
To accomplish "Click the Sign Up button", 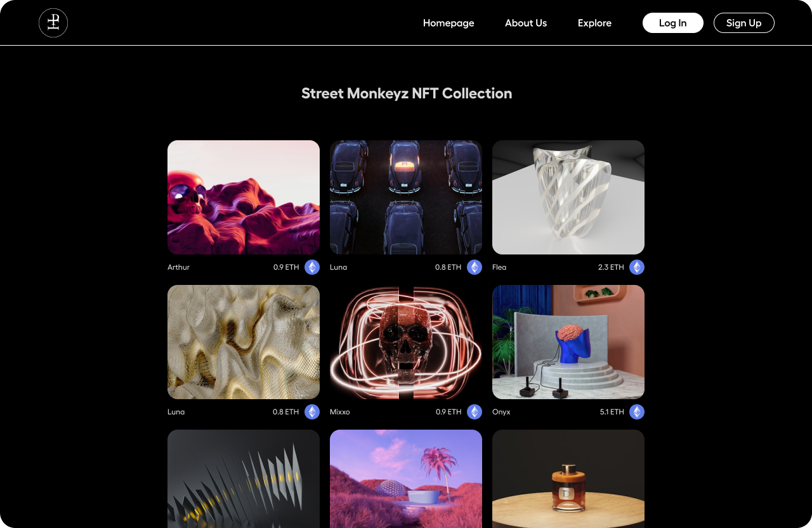I will 744,23.
